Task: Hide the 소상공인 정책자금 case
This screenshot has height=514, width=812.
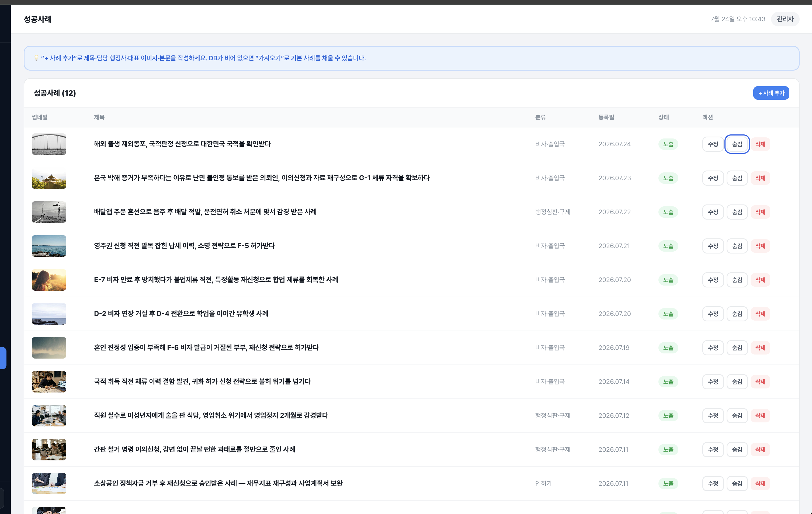Action: click(737, 484)
